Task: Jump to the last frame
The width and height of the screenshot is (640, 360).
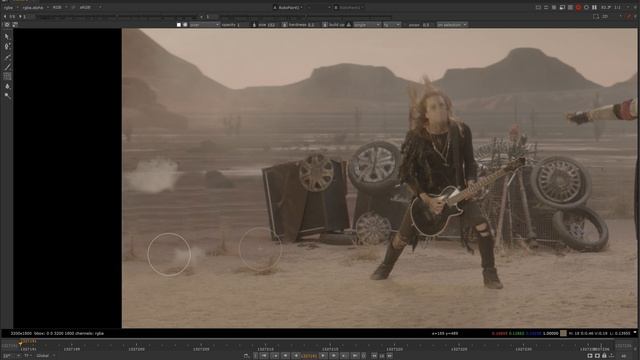Action: [x=355, y=356]
